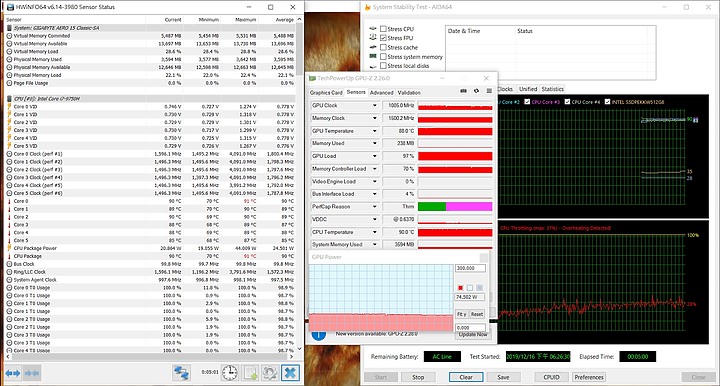Switch to the Statistics tab in AIDA64
Screen dimensions: 720x386
(552, 89)
